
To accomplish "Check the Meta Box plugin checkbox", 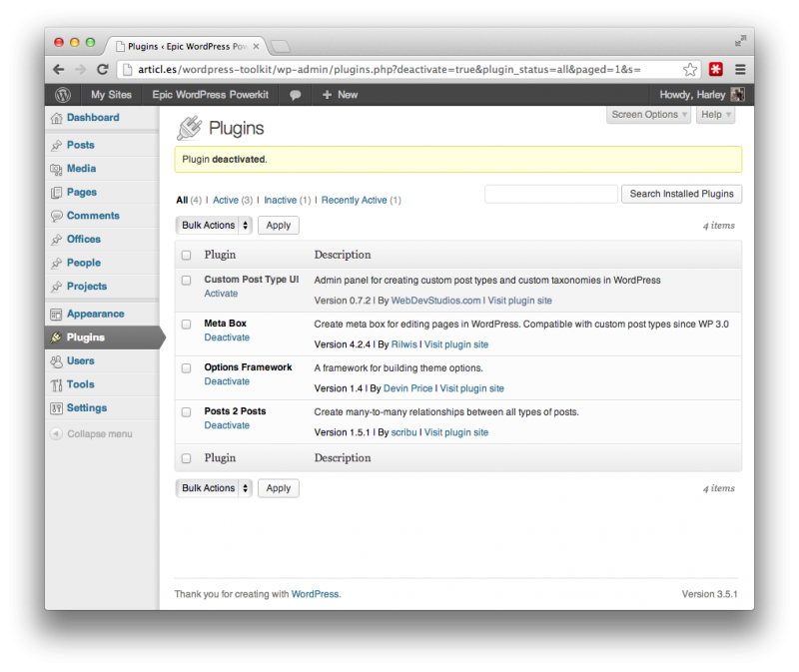I will tap(187, 325).
